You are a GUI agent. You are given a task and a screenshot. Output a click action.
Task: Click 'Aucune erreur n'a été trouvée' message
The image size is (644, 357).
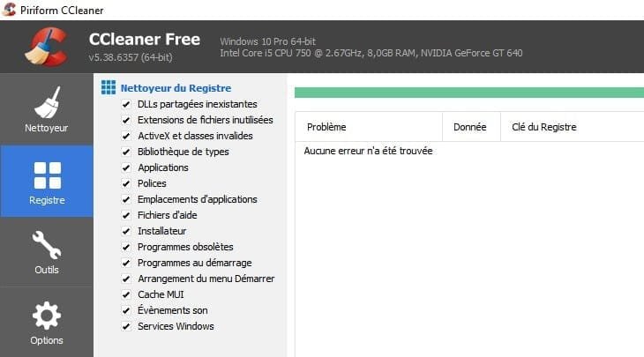tap(368, 151)
